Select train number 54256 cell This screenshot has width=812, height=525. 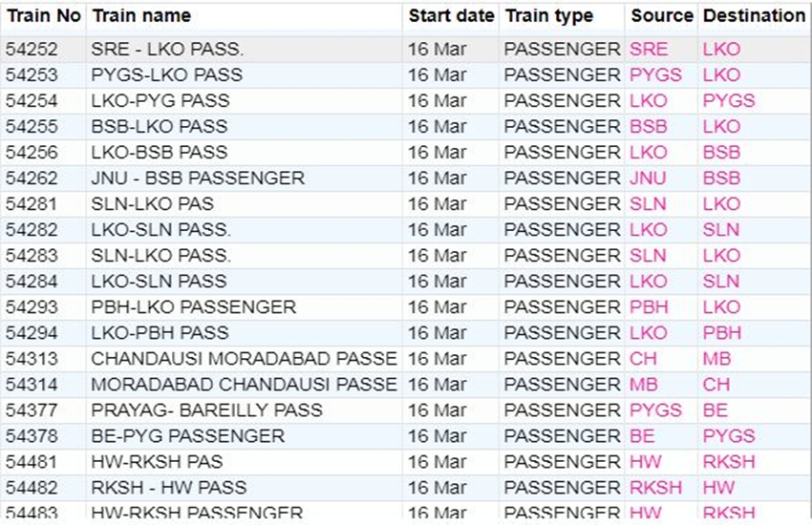pyautogui.click(x=32, y=152)
